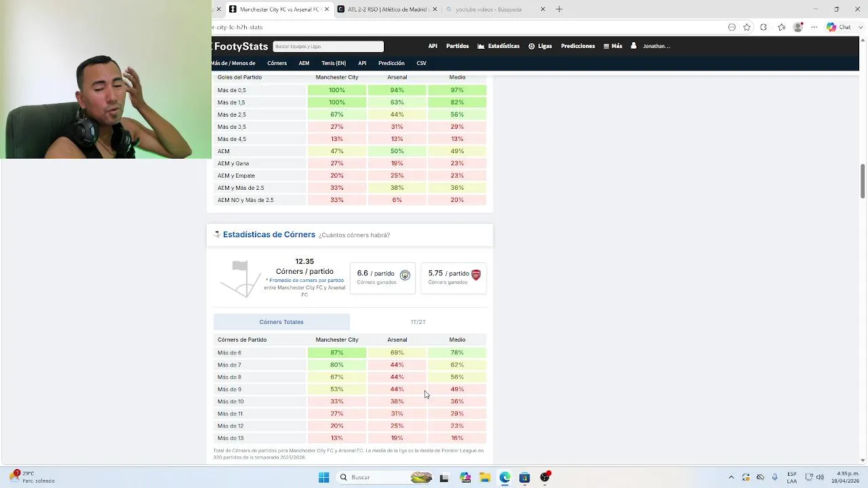Open the browser settings ellipsis menu
Image resolution: width=868 pixels, height=488 pixels.
click(x=814, y=27)
